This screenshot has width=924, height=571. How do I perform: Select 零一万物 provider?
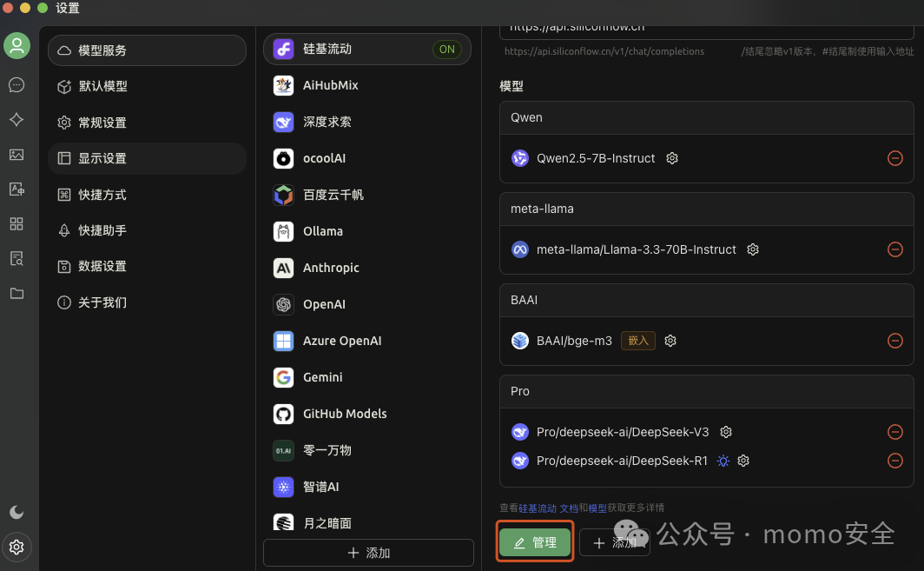click(x=366, y=451)
